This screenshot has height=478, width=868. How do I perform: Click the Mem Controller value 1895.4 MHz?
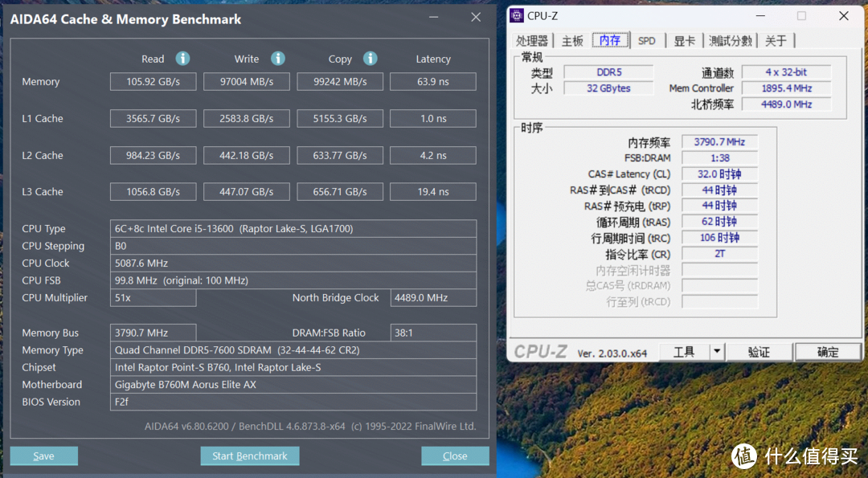click(787, 88)
